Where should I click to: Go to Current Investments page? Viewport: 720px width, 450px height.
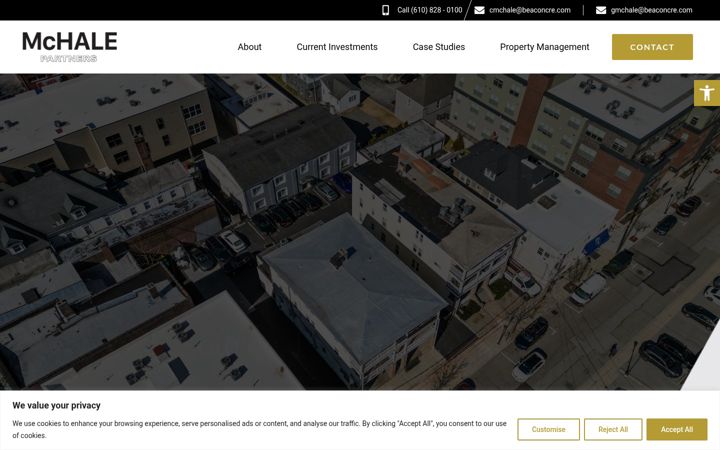[337, 47]
